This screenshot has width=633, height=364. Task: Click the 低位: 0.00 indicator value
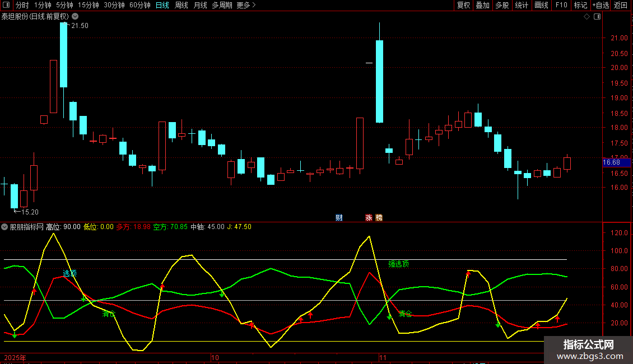pos(99,227)
